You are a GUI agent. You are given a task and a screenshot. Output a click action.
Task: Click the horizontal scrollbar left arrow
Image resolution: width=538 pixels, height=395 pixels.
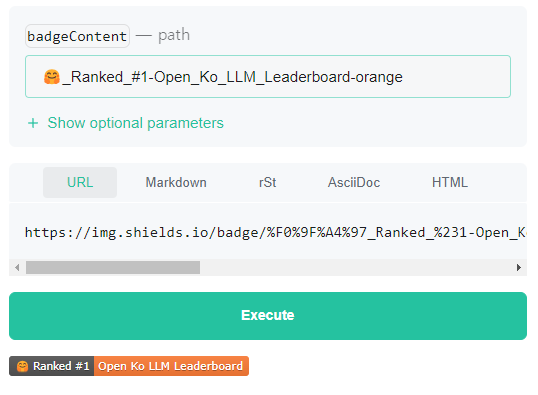tap(17, 267)
